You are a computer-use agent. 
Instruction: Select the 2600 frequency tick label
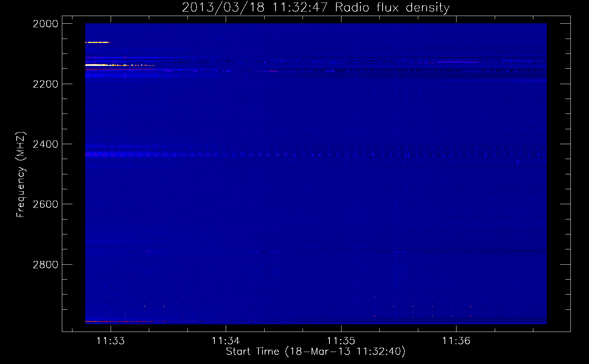click(x=46, y=204)
